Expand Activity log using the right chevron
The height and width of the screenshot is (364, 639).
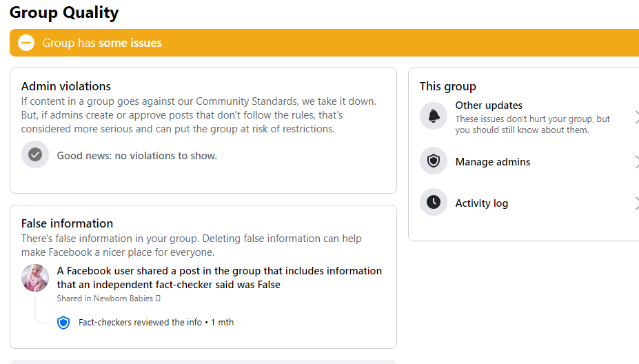coord(636,203)
